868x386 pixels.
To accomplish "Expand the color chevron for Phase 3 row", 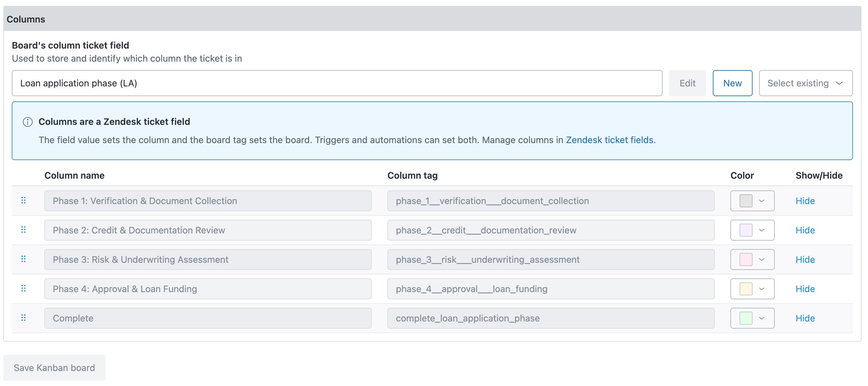I will tap(761, 260).
